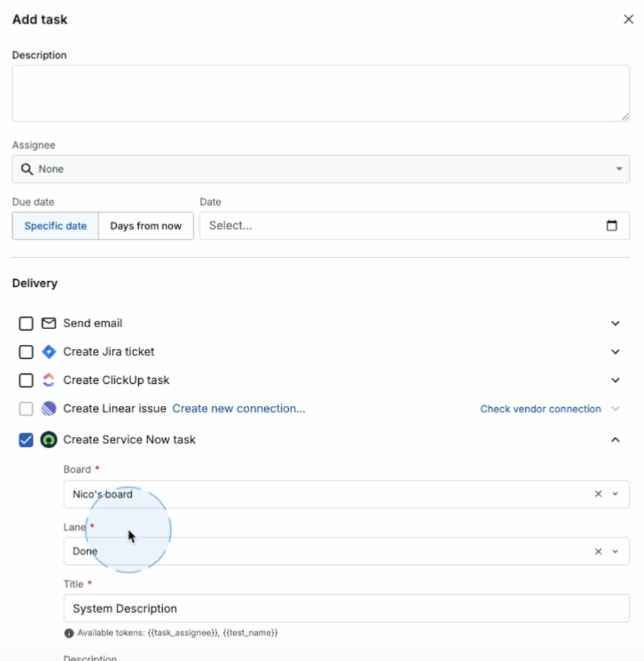644x661 pixels.
Task: Open the Assignee dropdown
Action: [x=321, y=169]
